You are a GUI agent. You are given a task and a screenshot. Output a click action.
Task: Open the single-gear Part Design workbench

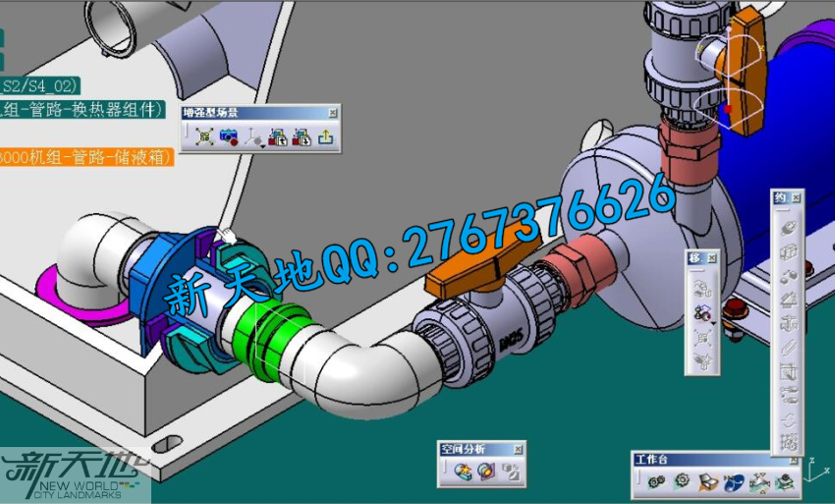click(682, 482)
